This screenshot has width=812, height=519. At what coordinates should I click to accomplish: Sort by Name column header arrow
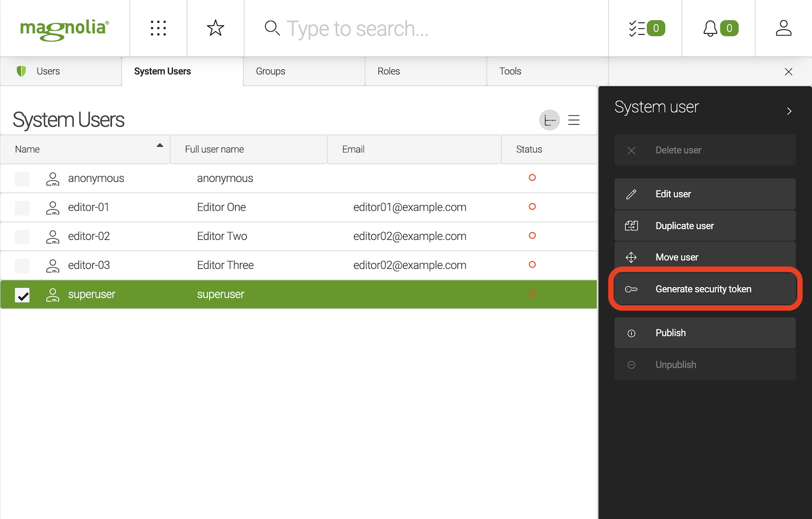click(x=160, y=146)
